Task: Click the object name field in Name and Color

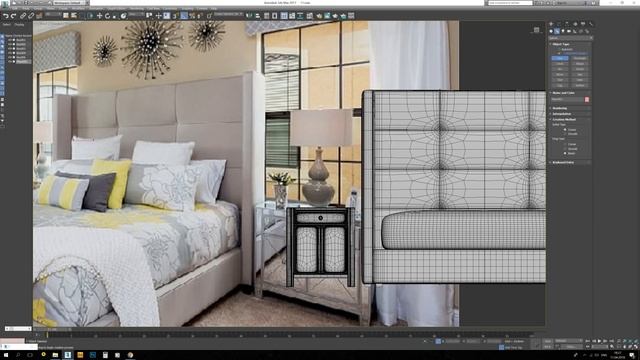Action: pyautogui.click(x=567, y=99)
